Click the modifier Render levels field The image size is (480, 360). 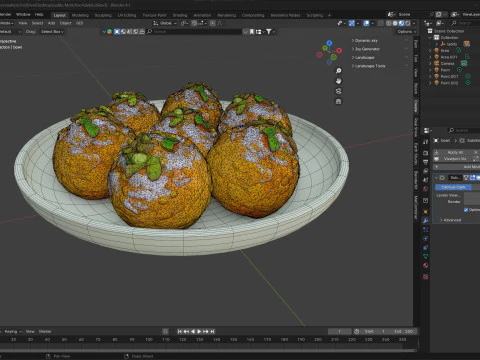tap(472, 202)
